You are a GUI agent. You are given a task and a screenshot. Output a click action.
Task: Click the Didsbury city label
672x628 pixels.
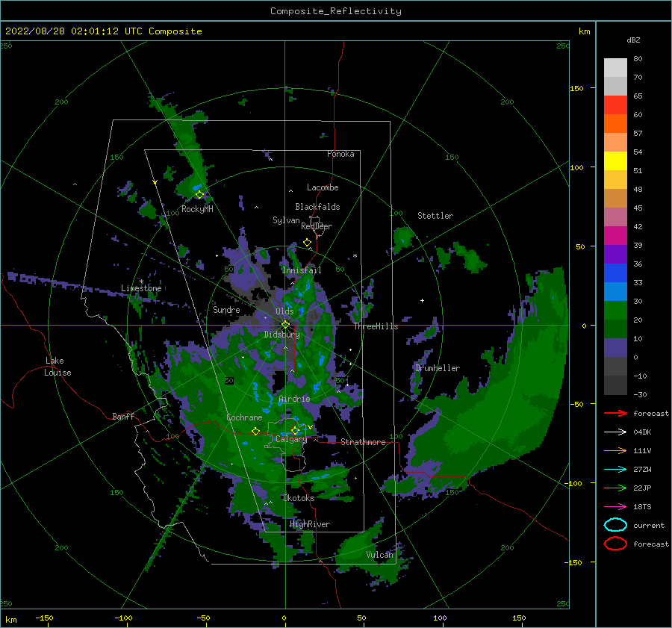click(x=281, y=335)
